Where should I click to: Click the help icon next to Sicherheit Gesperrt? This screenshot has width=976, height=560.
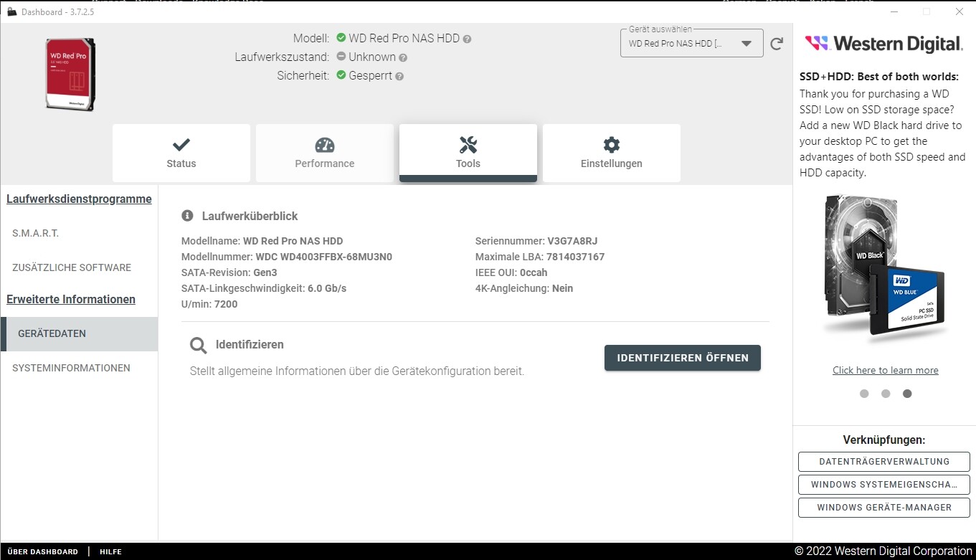(x=399, y=76)
